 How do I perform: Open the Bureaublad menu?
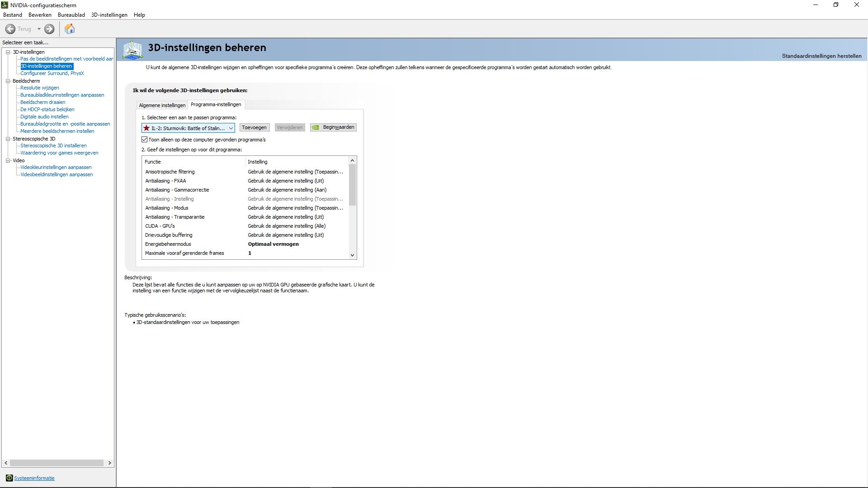(71, 15)
